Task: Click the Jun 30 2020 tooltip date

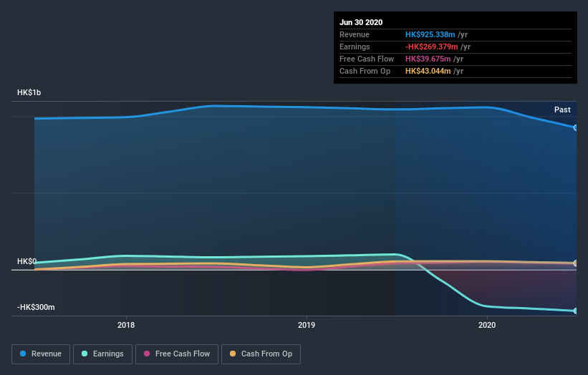Action: [x=361, y=22]
